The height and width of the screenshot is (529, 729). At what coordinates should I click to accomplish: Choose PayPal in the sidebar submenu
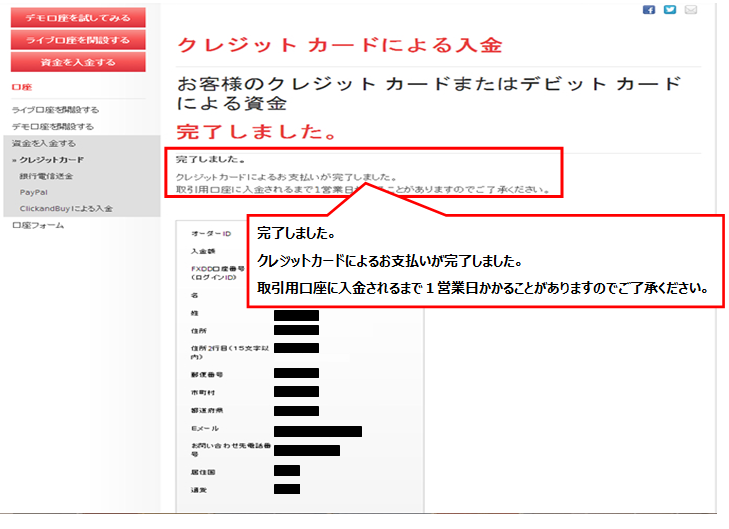click(34, 192)
